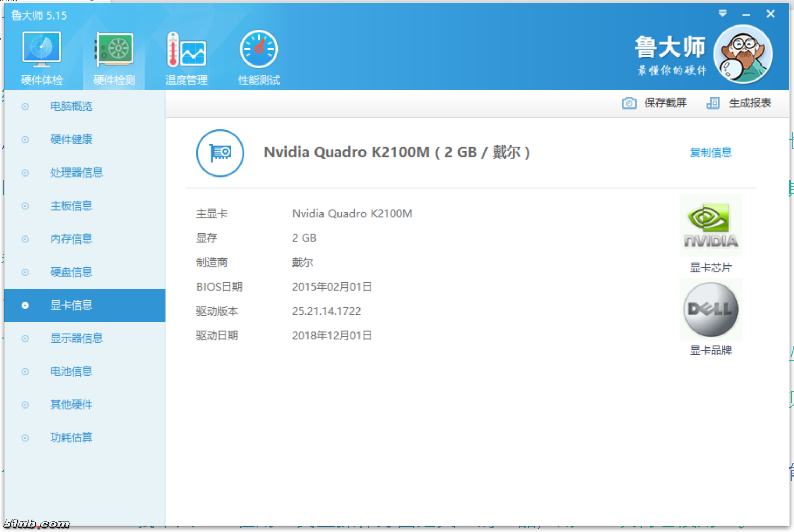Viewport: 794px width, 532px height.
Task: Select 硬件健康 sidebar radio item
Action: coord(71,140)
